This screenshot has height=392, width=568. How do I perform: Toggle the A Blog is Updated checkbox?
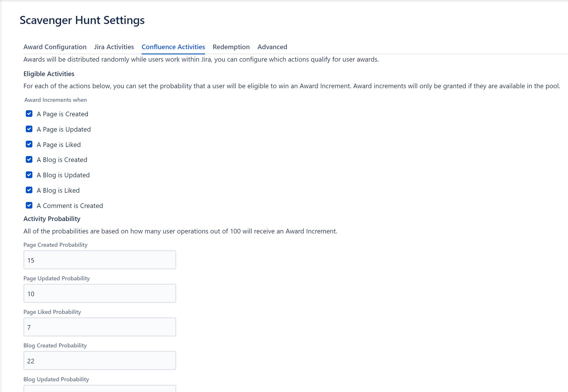(29, 175)
